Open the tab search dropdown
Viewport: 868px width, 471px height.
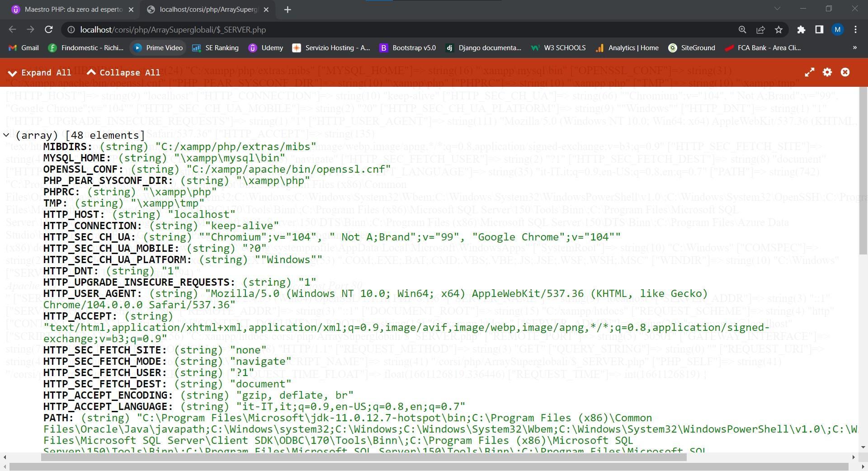click(x=777, y=9)
